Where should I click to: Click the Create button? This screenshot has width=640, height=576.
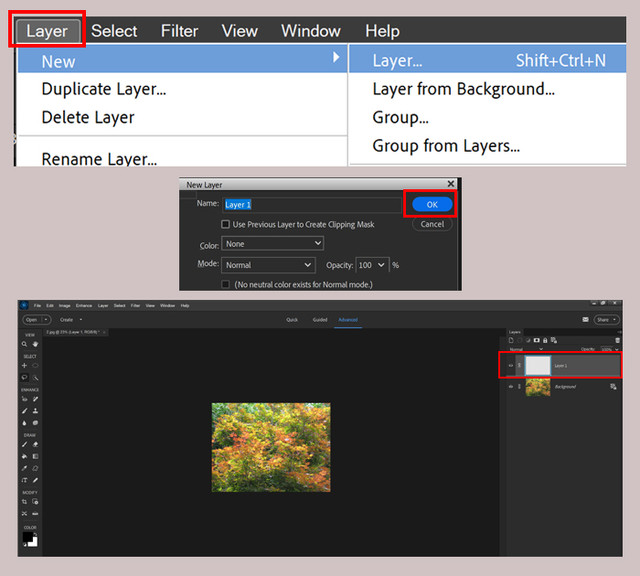66,320
